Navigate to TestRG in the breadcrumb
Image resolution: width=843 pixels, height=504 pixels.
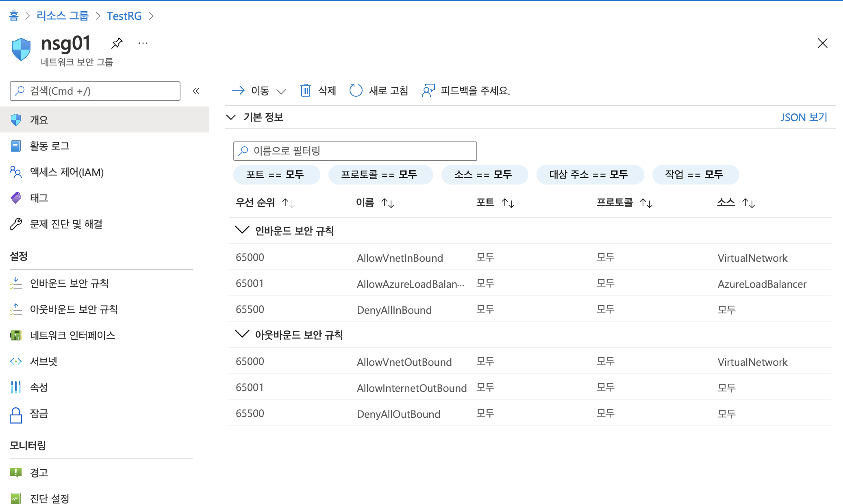click(x=124, y=16)
